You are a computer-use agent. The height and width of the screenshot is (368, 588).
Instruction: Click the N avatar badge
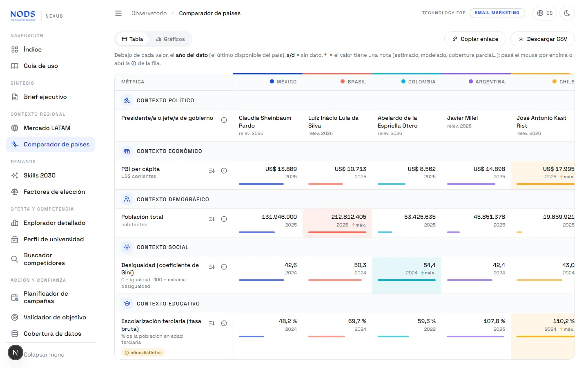16,352
